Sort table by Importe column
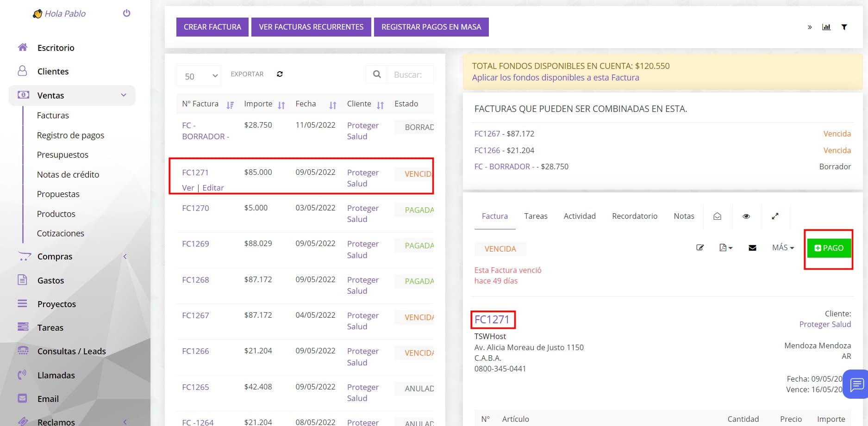This screenshot has width=868, height=426. click(x=264, y=104)
